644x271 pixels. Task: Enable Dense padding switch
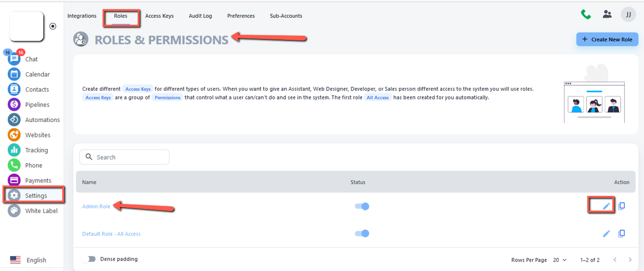89,259
